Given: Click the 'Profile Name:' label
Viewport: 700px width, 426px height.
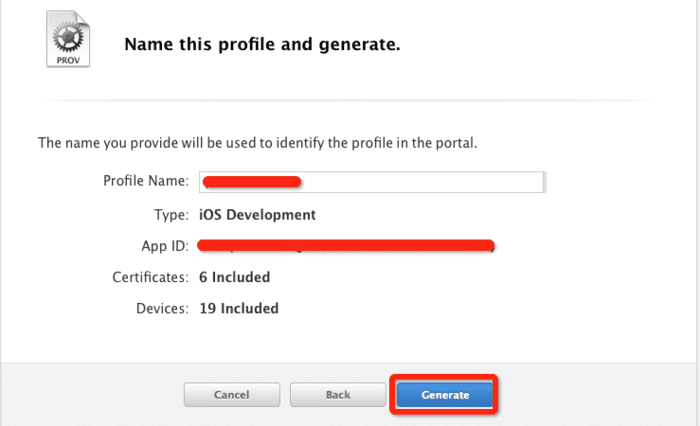Looking at the screenshot, I should click(x=145, y=181).
